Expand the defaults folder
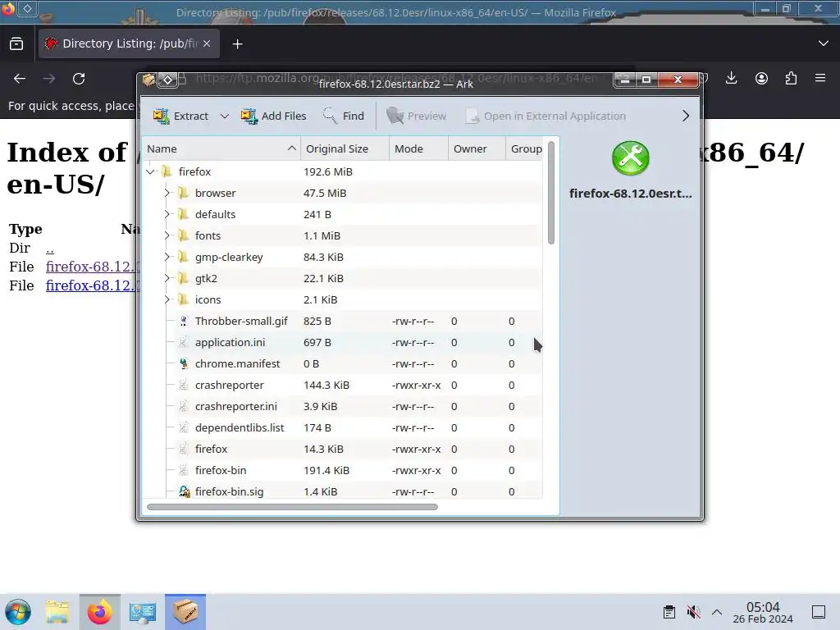Image resolution: width=840 pixels, height=630 pixels. point(167,214)
